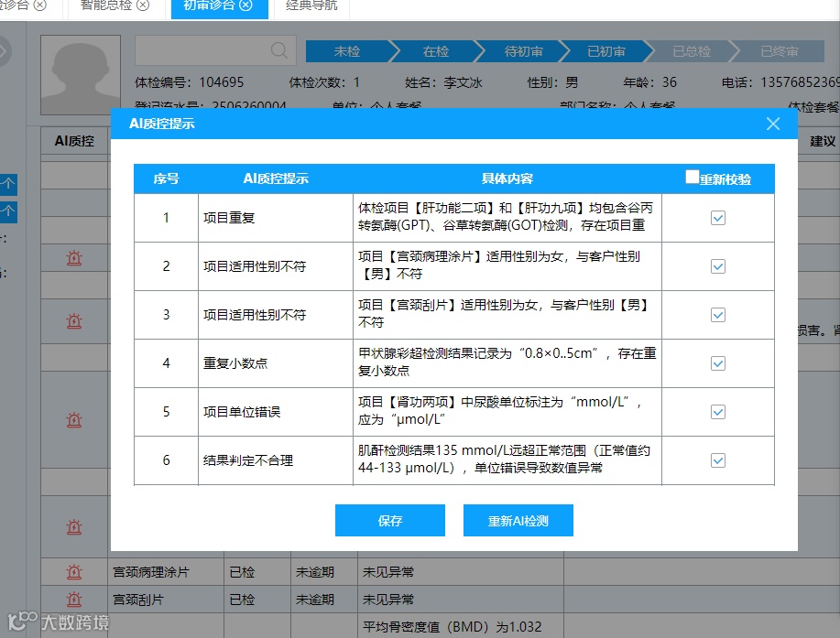Click the 重复小数点 hint cell
Viewport: 840px width, 638px height.
click(x=276, y=363)
